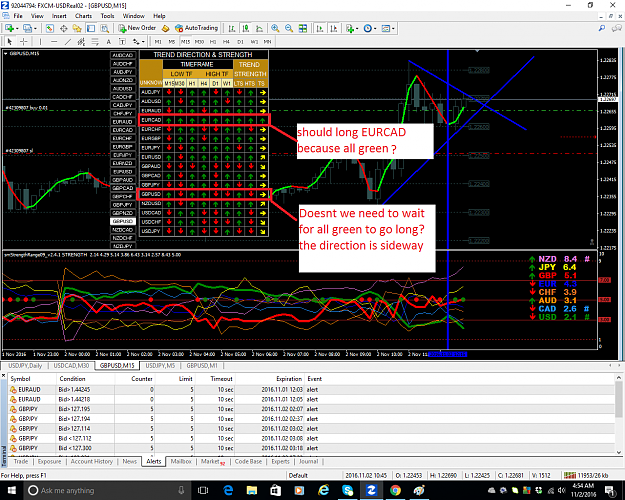The image size is (625, 500).
Task: Toggle the AutoTrading button
Action: (197, 28)
